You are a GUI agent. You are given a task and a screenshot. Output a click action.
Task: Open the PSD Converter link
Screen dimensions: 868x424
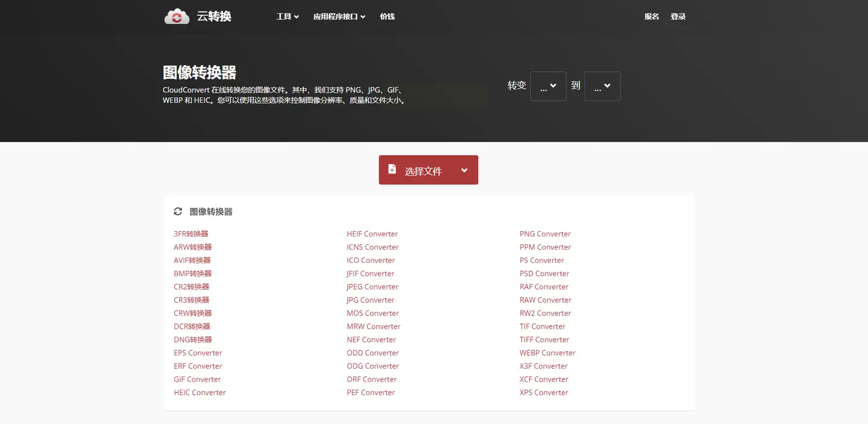coord(544,274)
